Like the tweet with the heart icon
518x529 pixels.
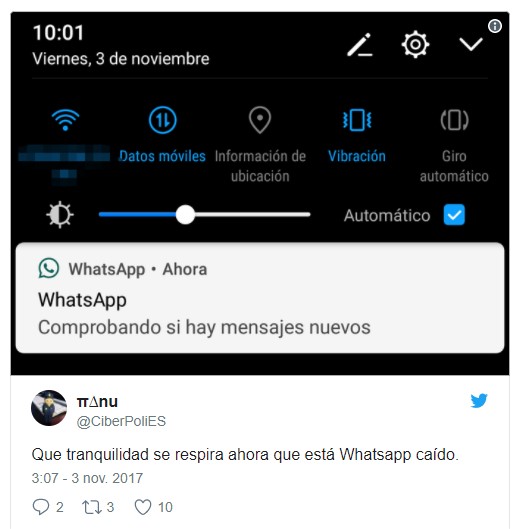pos(143,507)
